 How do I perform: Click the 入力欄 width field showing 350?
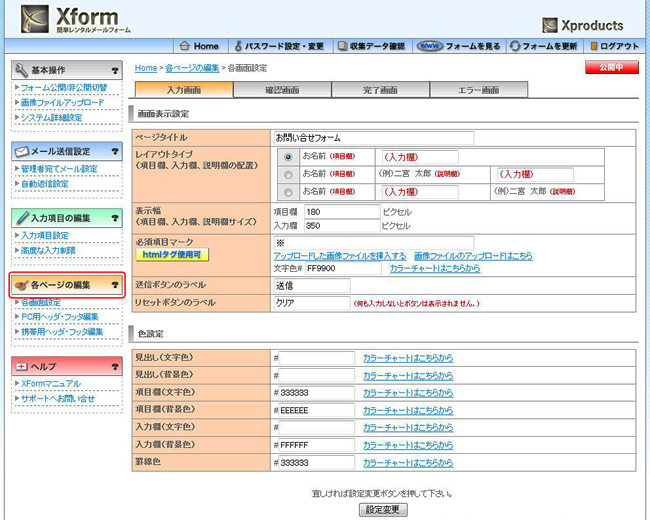coord(342,226)
